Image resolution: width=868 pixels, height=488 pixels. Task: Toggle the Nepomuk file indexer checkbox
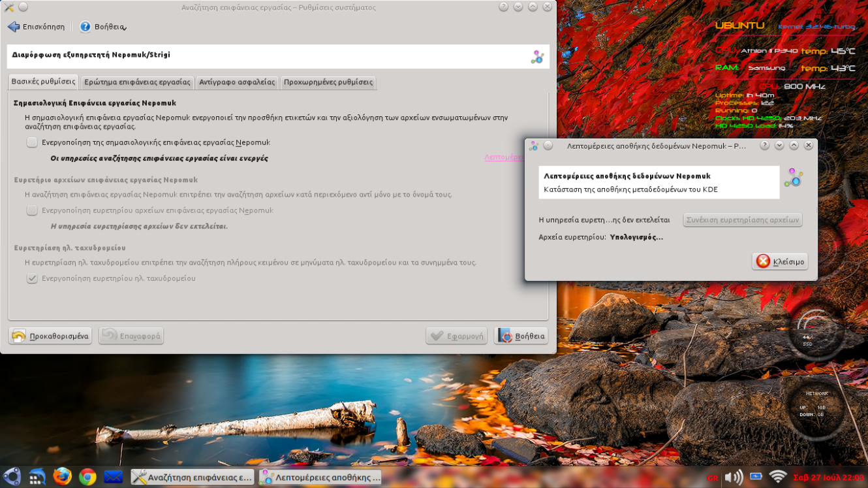pos(32,210)
